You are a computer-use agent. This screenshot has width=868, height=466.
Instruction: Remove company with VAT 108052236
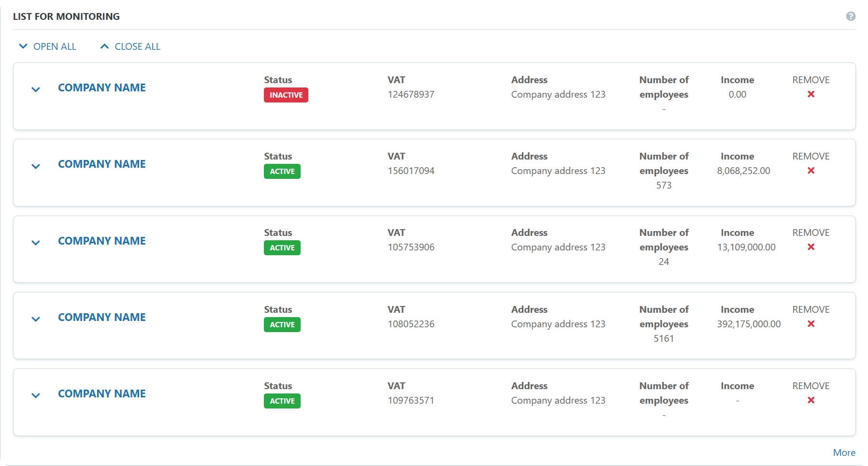pos(810,324)
